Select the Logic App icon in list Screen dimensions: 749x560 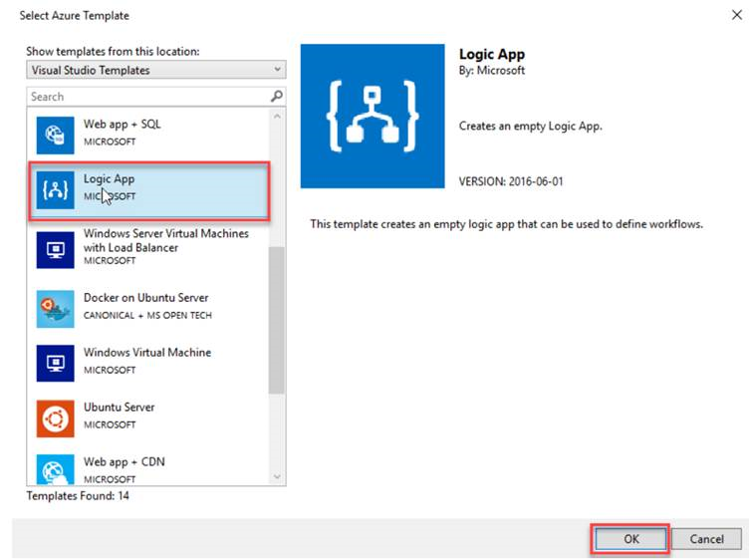(x=55, y=189)
